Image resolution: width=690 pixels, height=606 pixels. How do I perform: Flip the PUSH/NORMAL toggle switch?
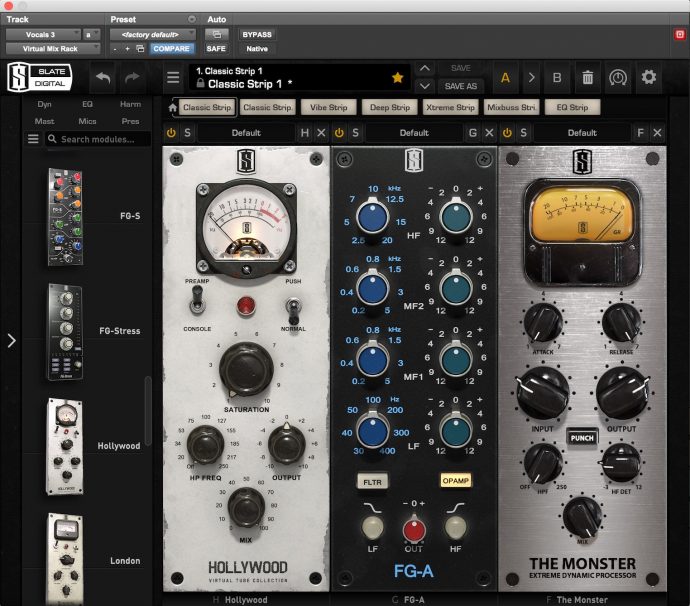tap(293, 310)
